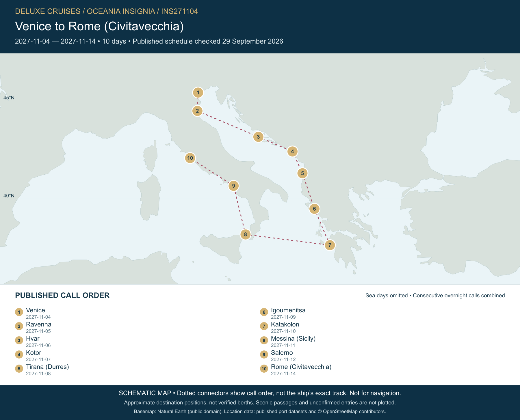
Task: Select map marker 7 for Katakolon
Action: tap(330, 245)
